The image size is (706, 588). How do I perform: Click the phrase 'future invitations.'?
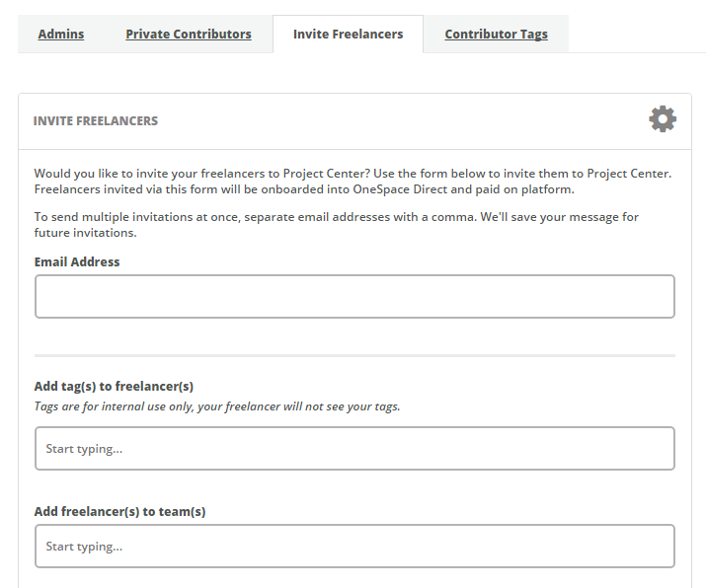click(x=86, y=233)
